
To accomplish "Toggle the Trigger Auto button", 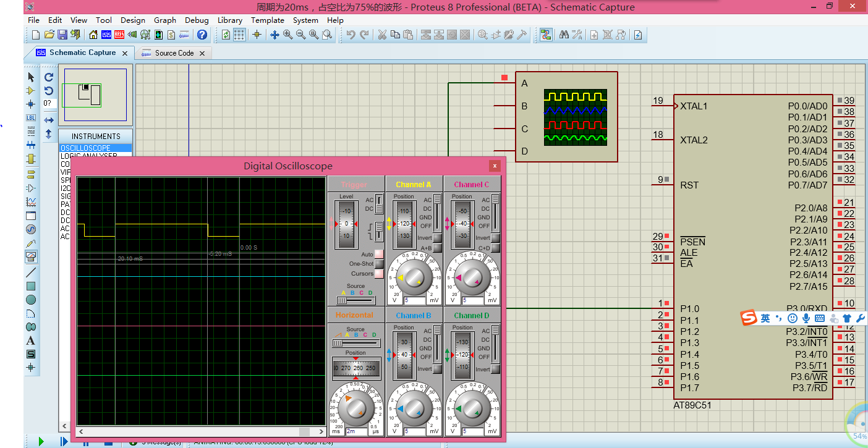I will click(x=379, y=254).
